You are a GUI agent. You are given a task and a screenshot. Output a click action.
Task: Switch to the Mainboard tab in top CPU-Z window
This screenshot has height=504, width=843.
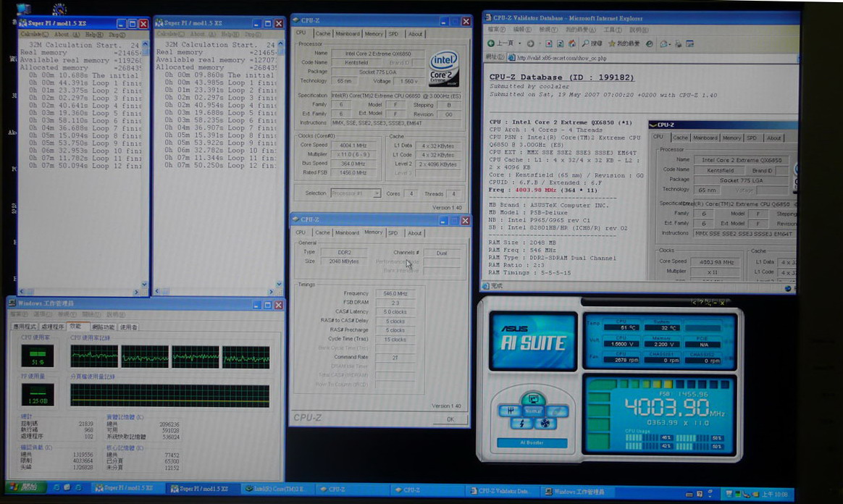348,33
